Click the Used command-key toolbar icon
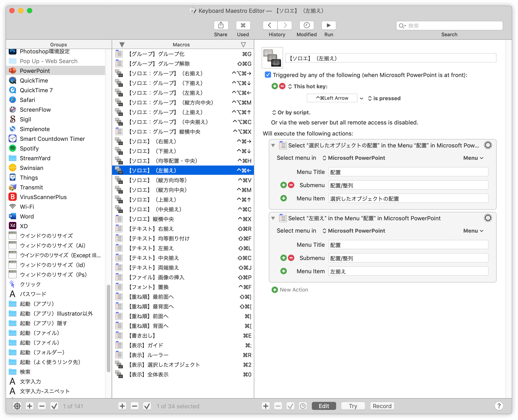 pyautogui.click(x=243, y=25)
